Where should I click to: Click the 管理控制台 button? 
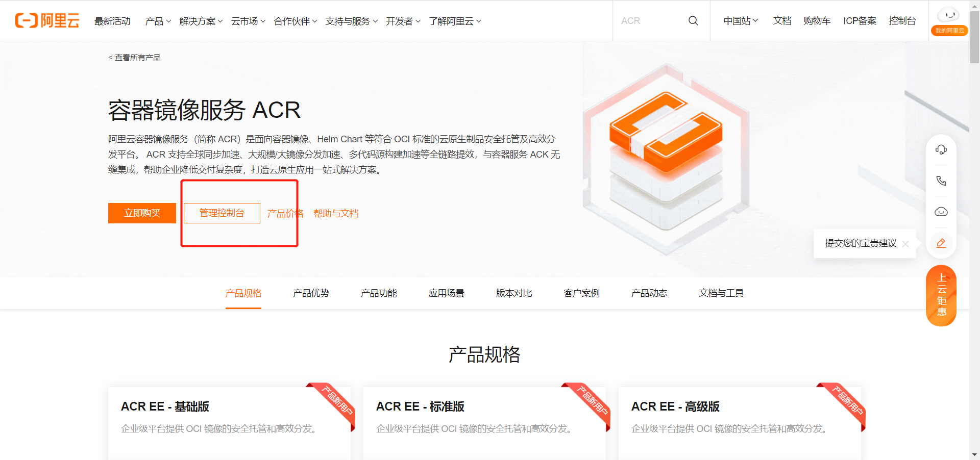click(x=222, y=213)
